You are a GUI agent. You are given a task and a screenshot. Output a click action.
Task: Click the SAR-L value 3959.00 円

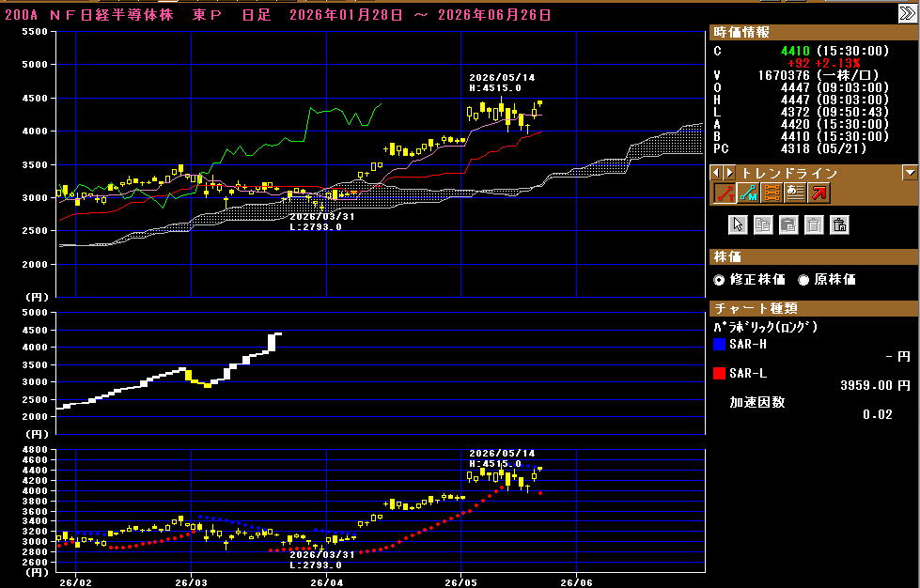coord(875,386)
